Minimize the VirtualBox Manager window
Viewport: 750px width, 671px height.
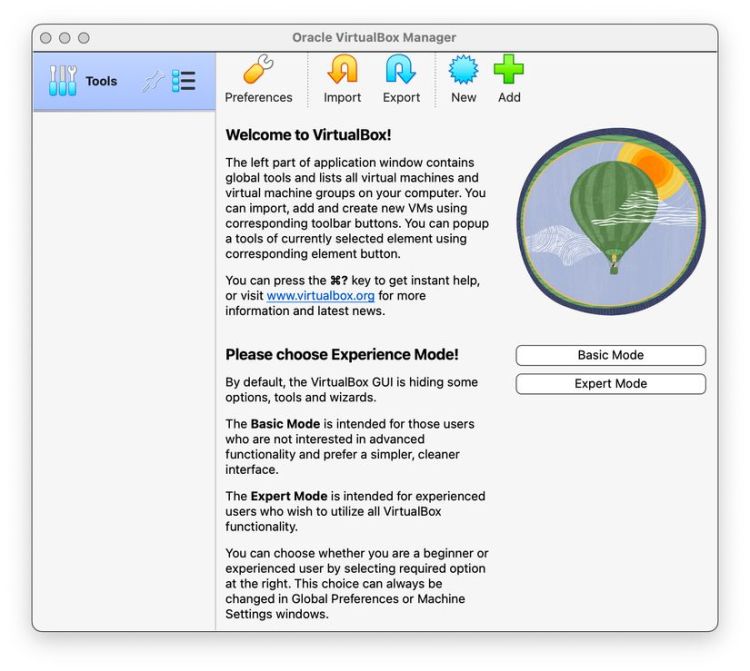tap(65, 38)
